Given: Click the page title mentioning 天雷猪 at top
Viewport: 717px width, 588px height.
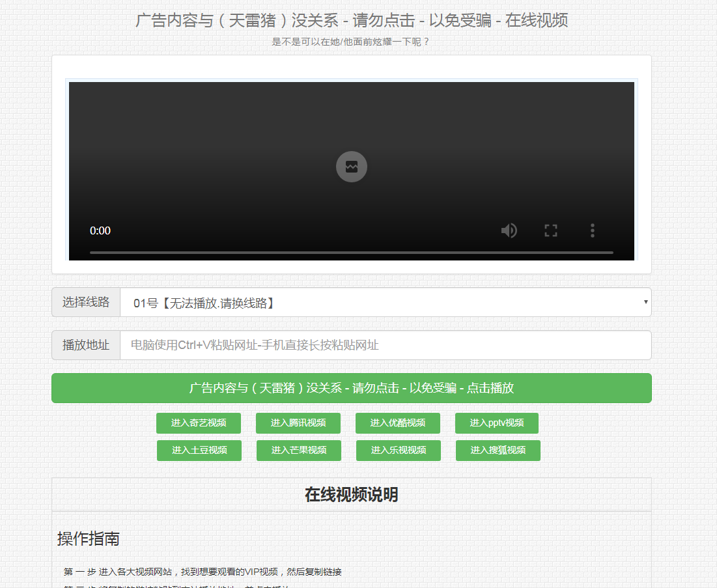Looking at the screenshot, I should (351, 21).
